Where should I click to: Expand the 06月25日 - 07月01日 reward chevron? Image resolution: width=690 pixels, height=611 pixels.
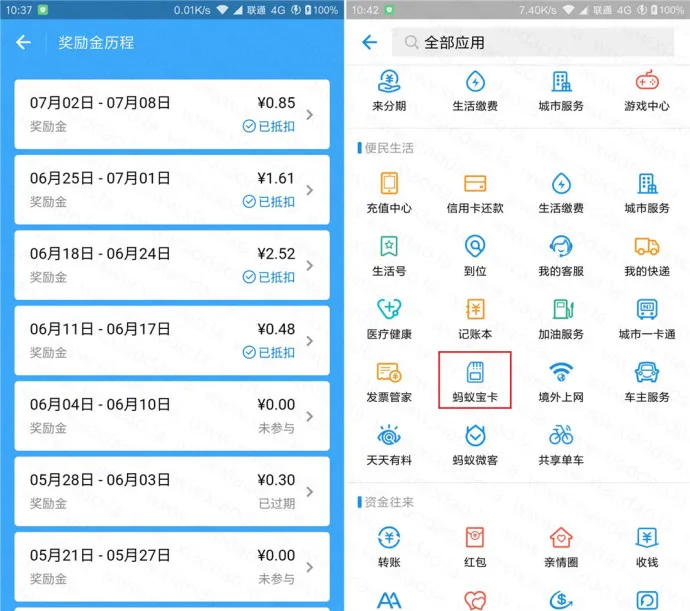pos(310,190)
